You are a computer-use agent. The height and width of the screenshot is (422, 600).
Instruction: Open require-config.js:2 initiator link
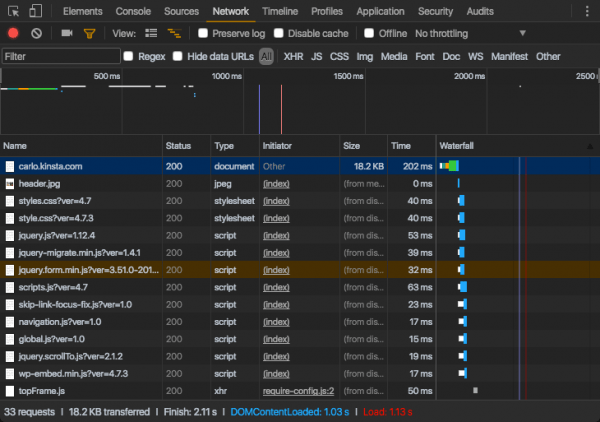pyautogui.click(x=297, y=390)
